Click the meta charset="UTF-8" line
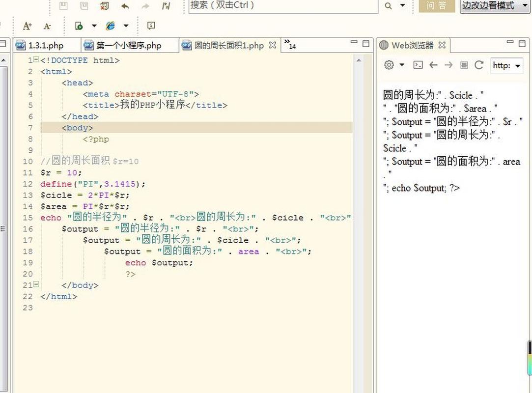This screenshot has width=532, height=393. (141, 94)
